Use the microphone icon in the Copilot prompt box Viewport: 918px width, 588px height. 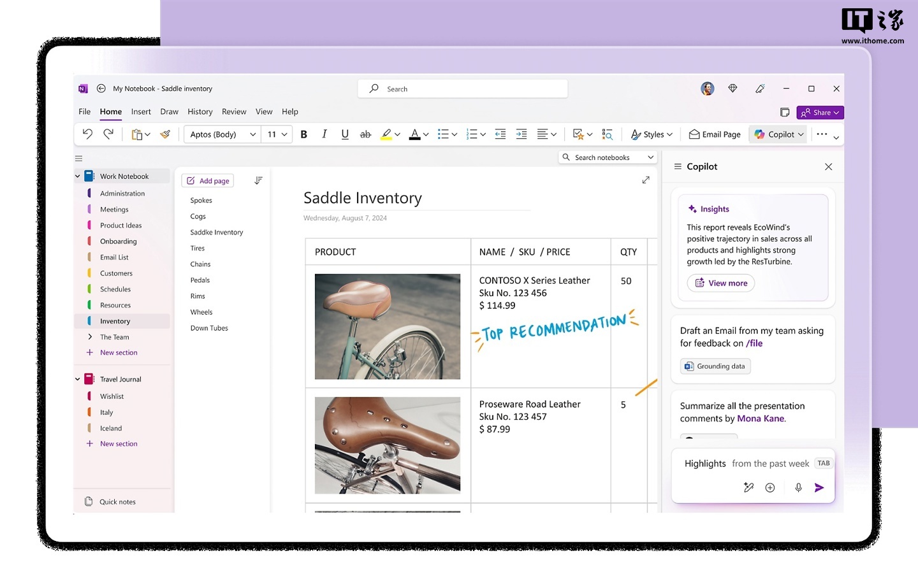(798, 487)
